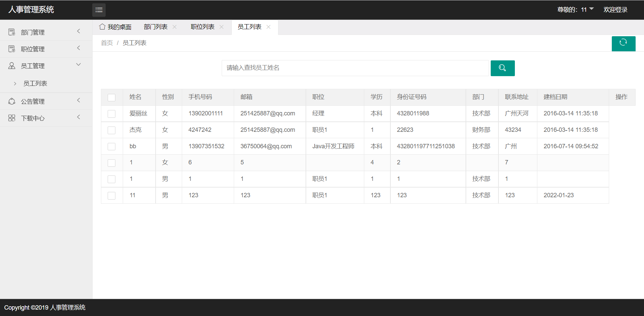Toggle the select-all checkbox in table header

click(112, 97)
